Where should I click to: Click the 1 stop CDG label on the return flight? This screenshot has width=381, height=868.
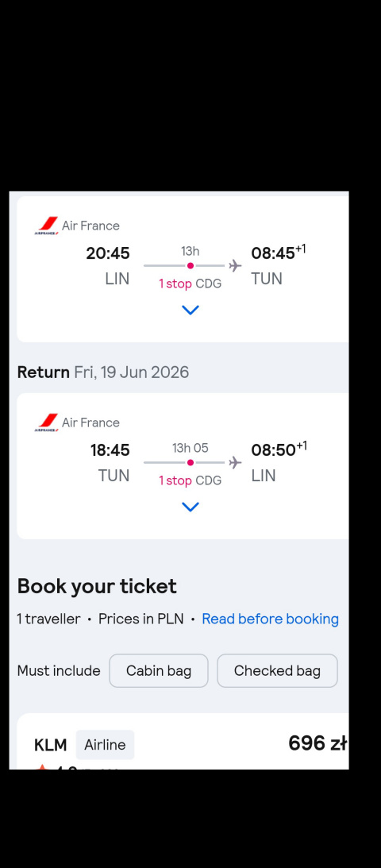click(x=190, y=480)
